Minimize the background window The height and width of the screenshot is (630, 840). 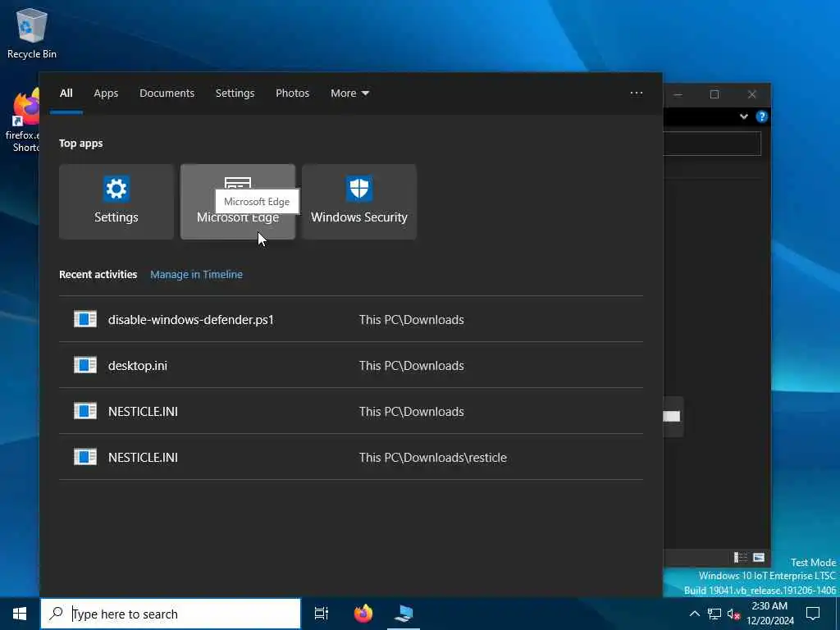click(x=678, y=95)
